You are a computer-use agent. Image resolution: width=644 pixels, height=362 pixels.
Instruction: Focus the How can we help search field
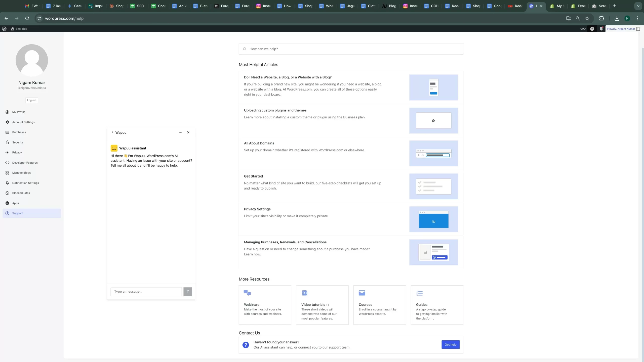[x=351, y=49]
